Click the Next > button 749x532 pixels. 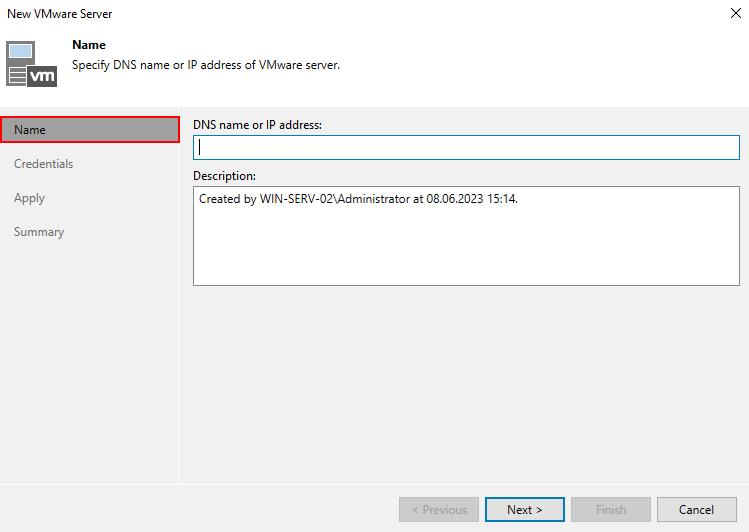click(524, 510)
